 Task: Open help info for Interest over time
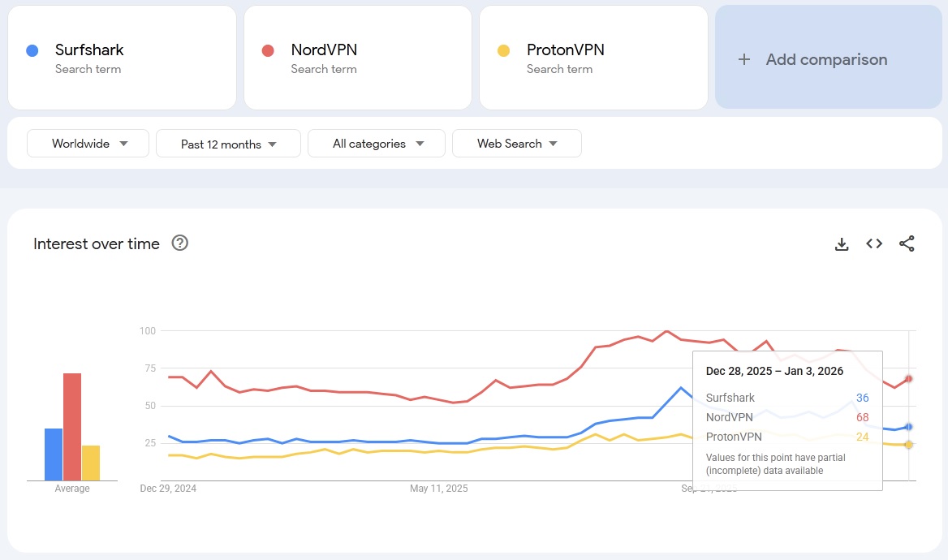179,243
